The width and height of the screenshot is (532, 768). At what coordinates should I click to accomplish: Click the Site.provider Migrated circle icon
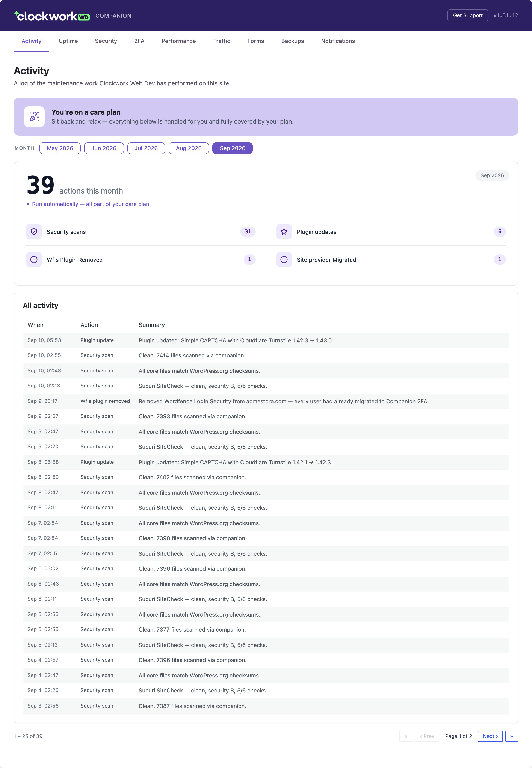pyautogui.click(x=284, y=260)
